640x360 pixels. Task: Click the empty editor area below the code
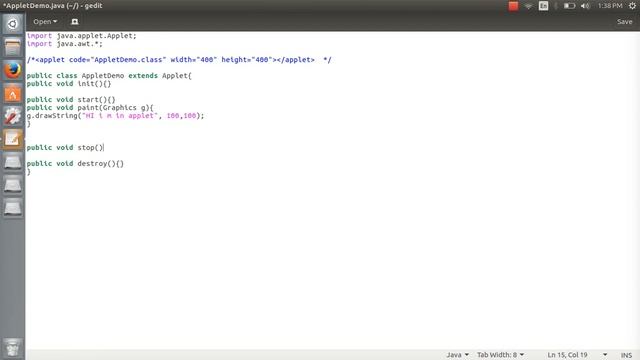[332, 261]
